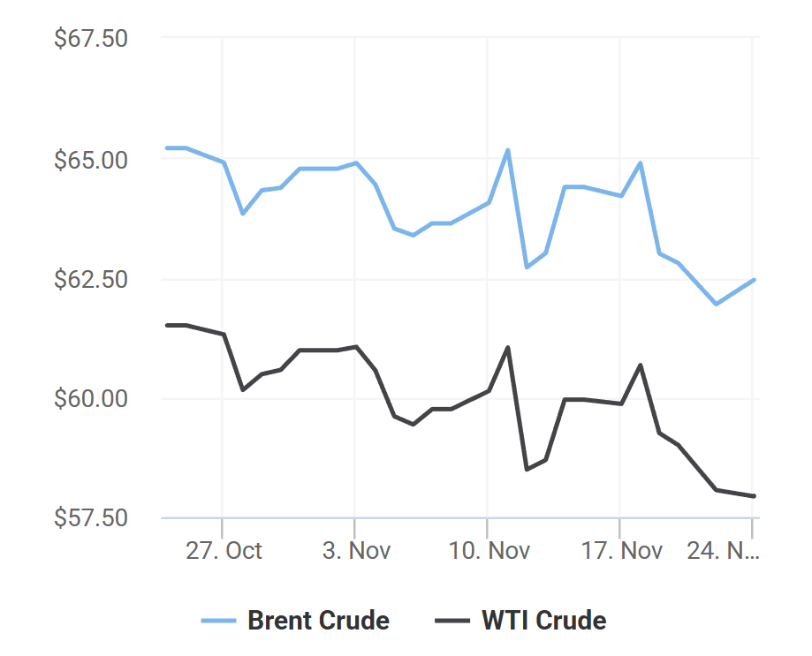Click WTI Crude's peak just after 10. Nov
812x656 pixels.
click(x=508, y=347)
